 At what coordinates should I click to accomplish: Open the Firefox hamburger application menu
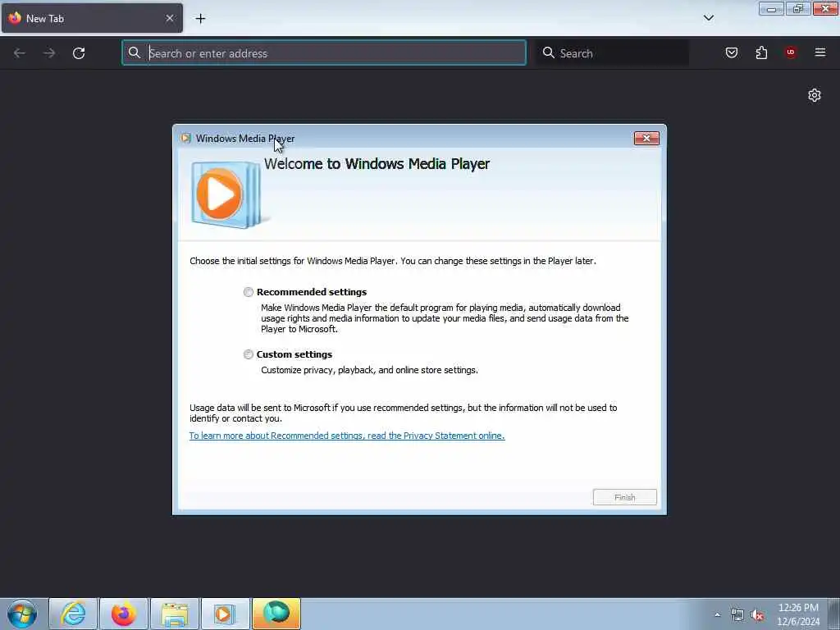[x=820, y=52]
